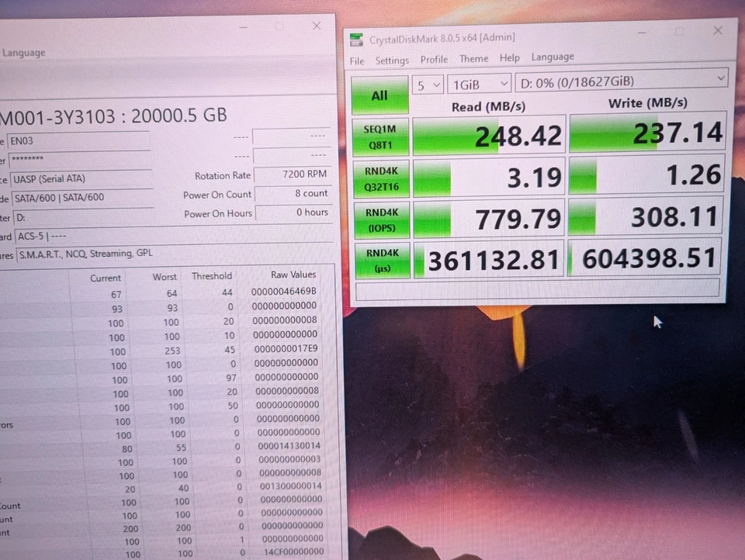
Task: Open the File menu in CrystalDiskMark
Action: click(356, 60)
